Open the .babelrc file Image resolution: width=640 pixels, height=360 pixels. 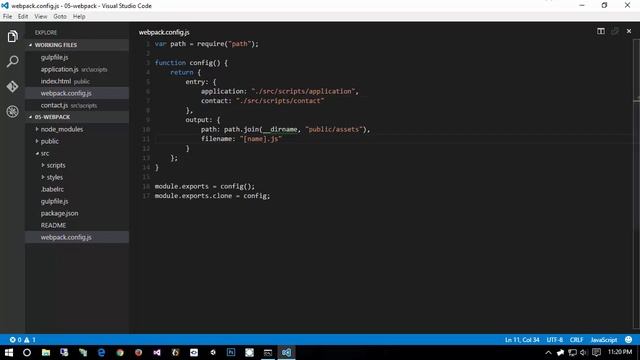77,189
